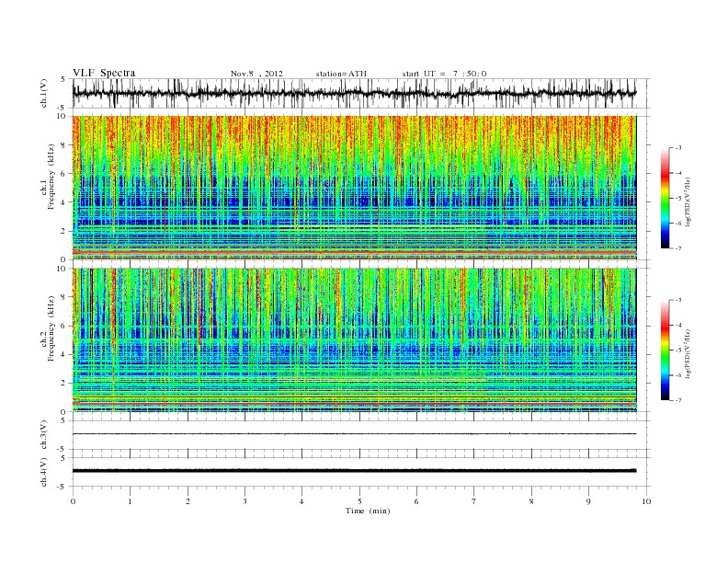Screen dimensions: 728x563
Task: Click the "8" tick on the time axis
Action: [x=531, y=501]
